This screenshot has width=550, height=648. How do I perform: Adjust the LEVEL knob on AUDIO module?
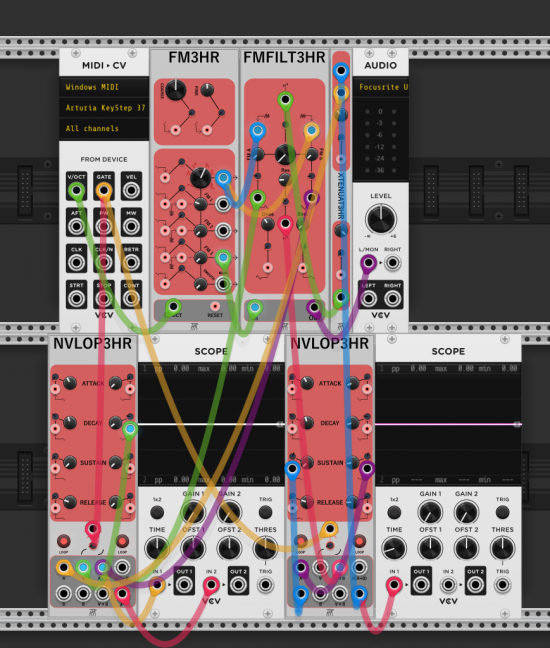[x=380, y=219]
